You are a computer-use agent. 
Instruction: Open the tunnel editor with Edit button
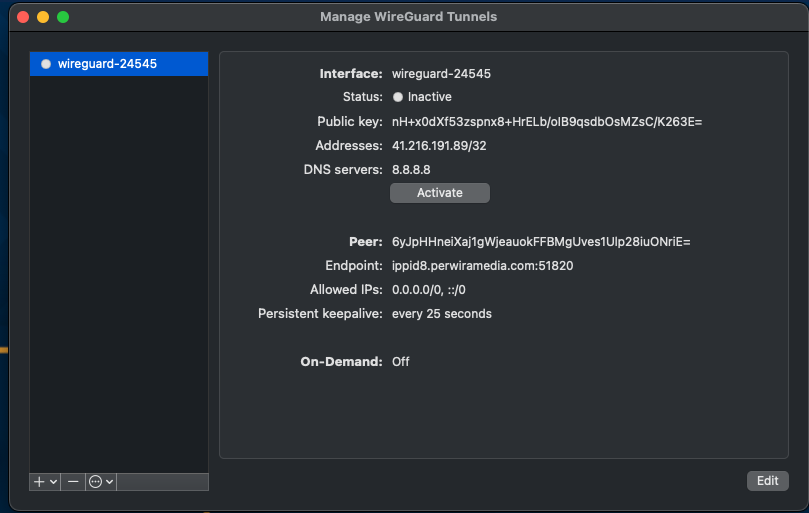point(767,481)
